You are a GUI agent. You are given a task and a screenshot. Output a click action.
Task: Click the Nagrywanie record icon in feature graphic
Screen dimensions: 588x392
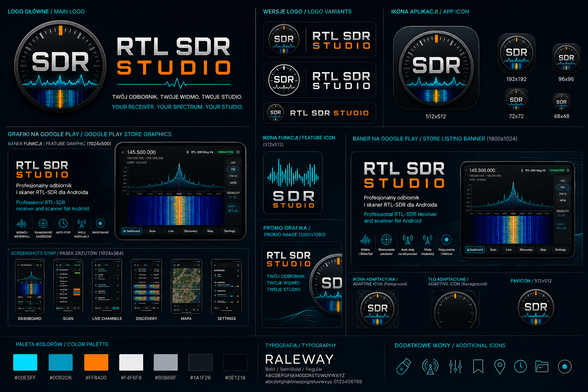pos(100,223)
